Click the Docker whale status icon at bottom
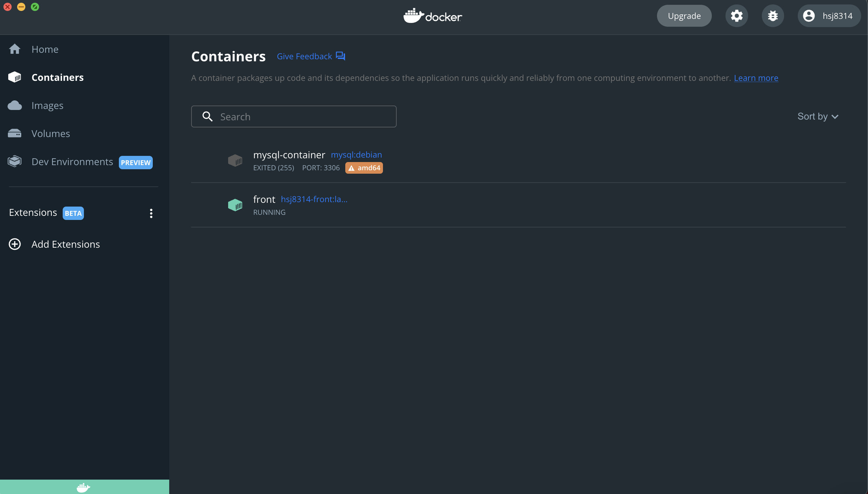Image resolution: width=868 pixels, height=494 pixels. (84, 487)
